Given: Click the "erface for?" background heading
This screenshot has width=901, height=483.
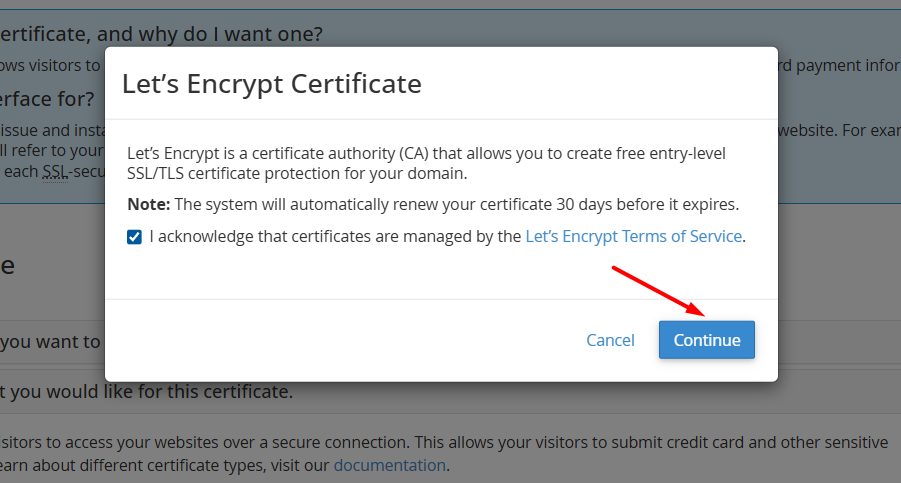Looking at the screenshot, I should pyautogui.click(x=47, y=99).
